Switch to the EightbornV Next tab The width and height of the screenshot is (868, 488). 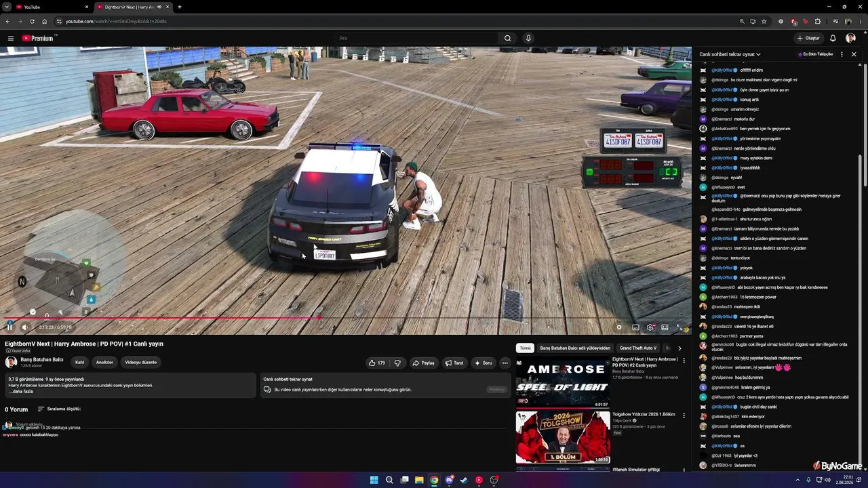133,7
